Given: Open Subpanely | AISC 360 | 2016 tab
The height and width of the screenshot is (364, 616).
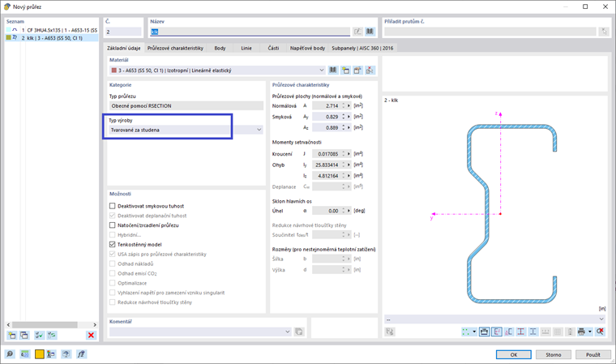Looking at the screenshot, I should pos(362,48).
